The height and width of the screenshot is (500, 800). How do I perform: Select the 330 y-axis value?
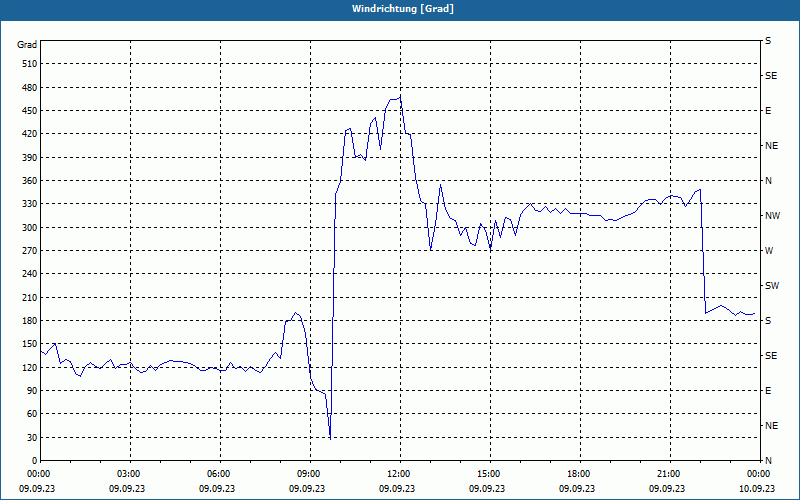[x=30, y=204]
